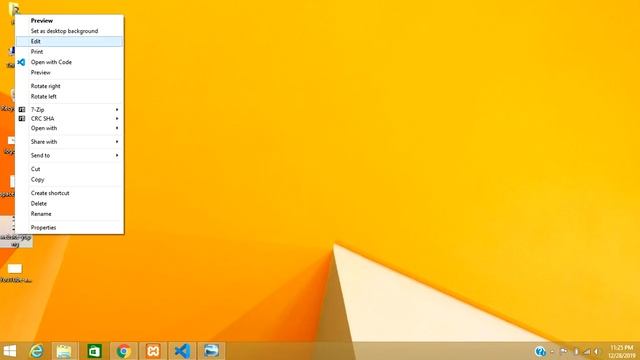Show hidden system tray icons
640x360 pixels.
(552, 351)
